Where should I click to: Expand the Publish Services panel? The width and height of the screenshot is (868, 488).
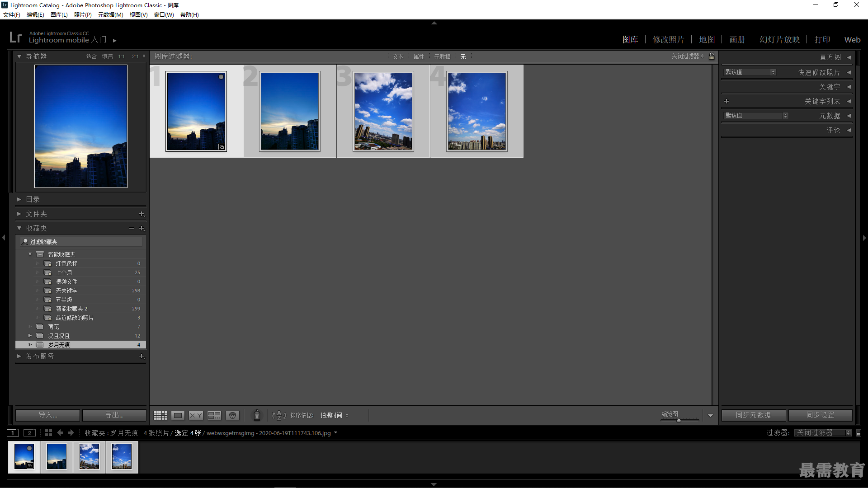(19, 356)
